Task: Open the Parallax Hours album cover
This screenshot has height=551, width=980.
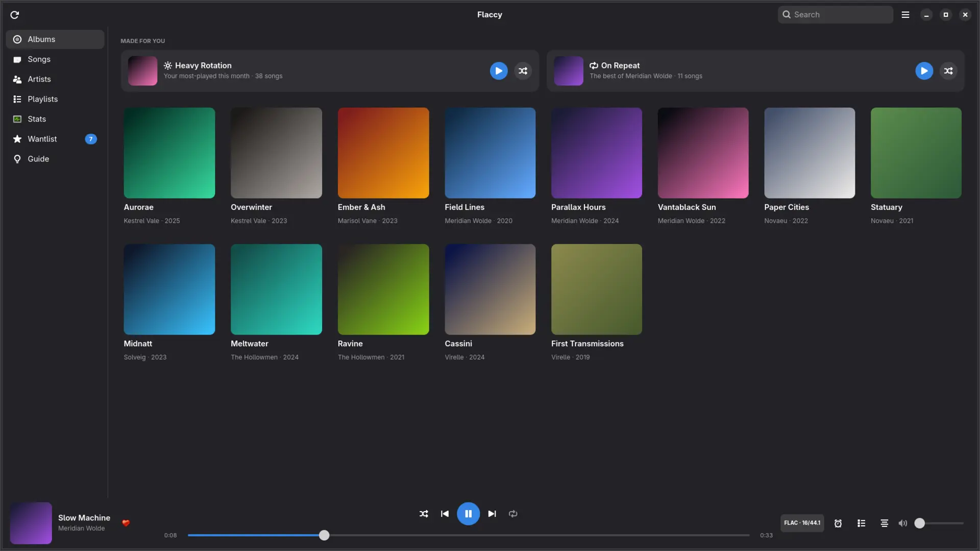Action: (x=597, y=153)
